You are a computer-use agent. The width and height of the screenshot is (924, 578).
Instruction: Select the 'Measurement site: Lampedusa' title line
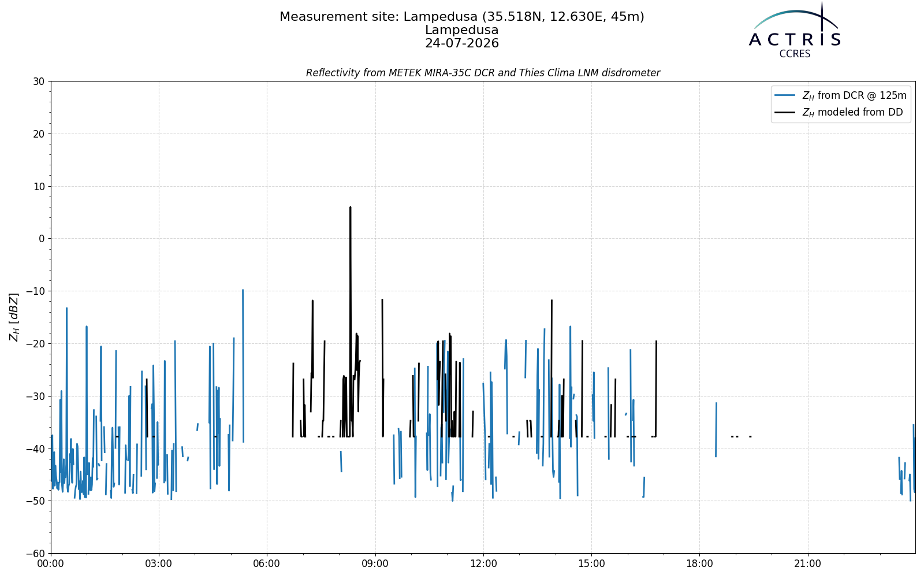pyautogui.click(x=462, y=17)
